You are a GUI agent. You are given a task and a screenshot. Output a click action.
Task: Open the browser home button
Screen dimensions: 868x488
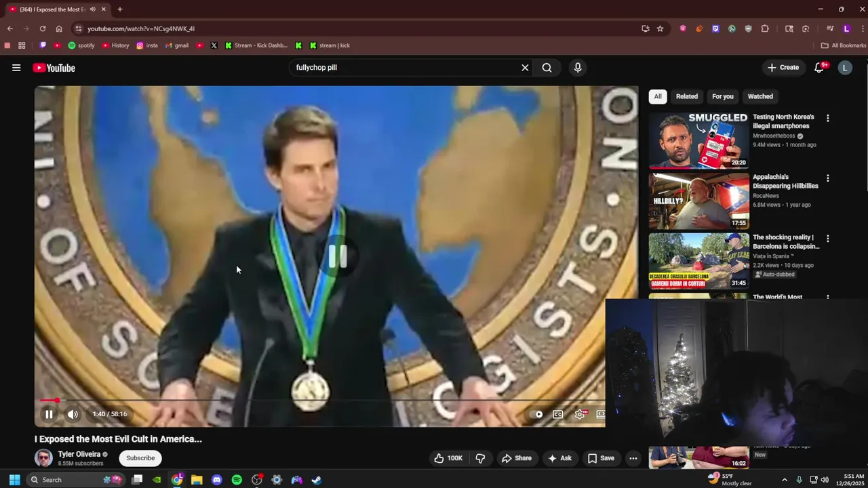pos(59,28)
